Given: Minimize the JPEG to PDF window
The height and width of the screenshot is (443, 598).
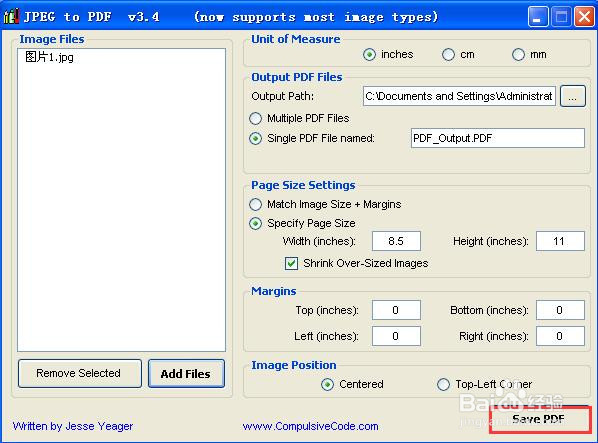Looking at the screenshot, I should [x=538, y=17].
